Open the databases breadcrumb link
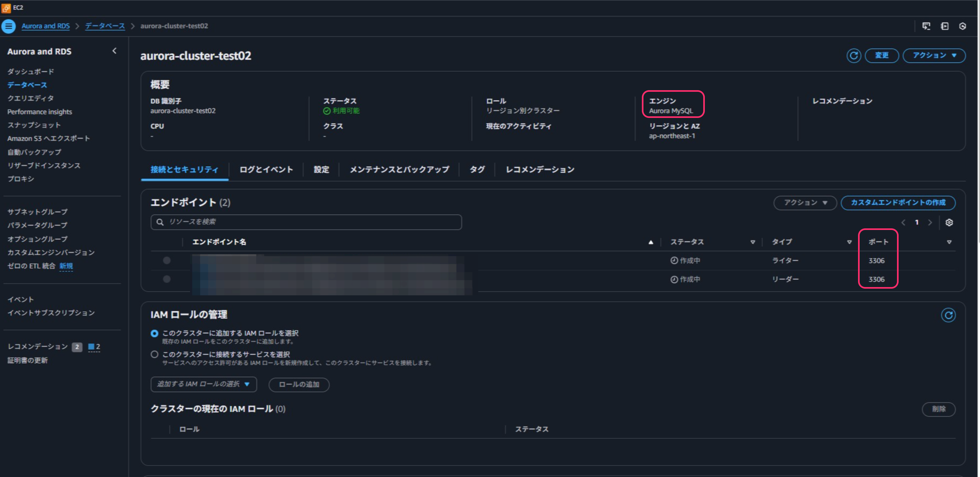This screenshot has height=477, width=980. coord(105,26)
